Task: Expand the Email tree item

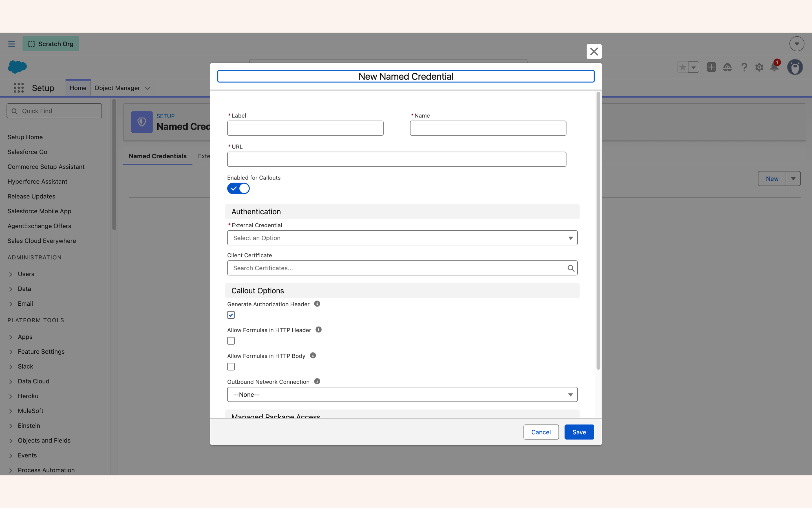Action: pos(11,304)
